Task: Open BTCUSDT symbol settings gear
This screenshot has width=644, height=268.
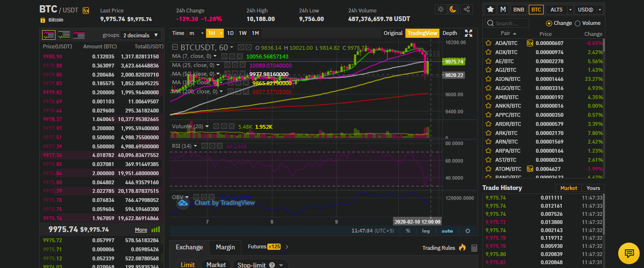Action: (249, 47)
